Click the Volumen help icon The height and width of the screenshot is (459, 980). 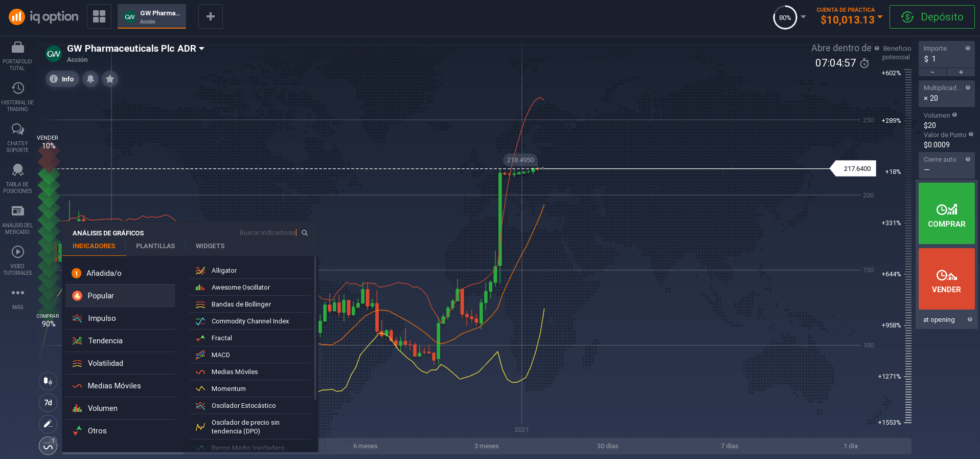[x=954, y=115]
